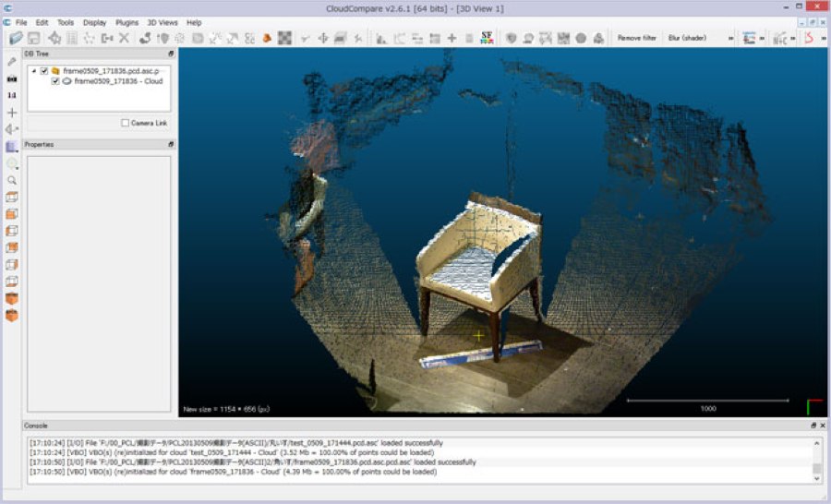831x504 pixels.
Task: Open the dropdown beside the red curve icon
Action: coord(823,38)
